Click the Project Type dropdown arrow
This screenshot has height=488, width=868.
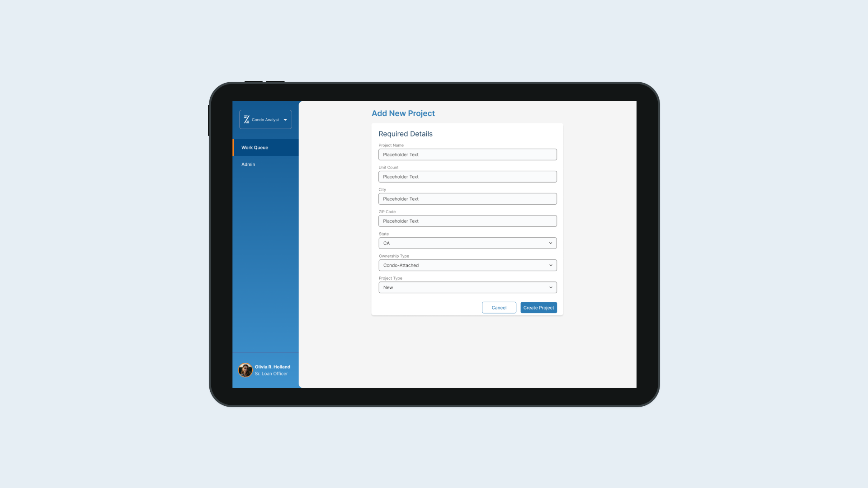pyautogui.click(x=551, y=287)
